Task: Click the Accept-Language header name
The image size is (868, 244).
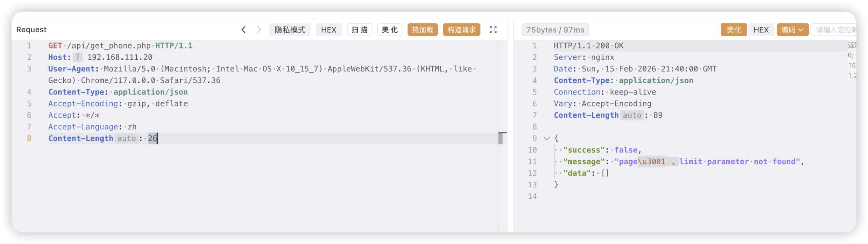Action: tap(83, 127)
